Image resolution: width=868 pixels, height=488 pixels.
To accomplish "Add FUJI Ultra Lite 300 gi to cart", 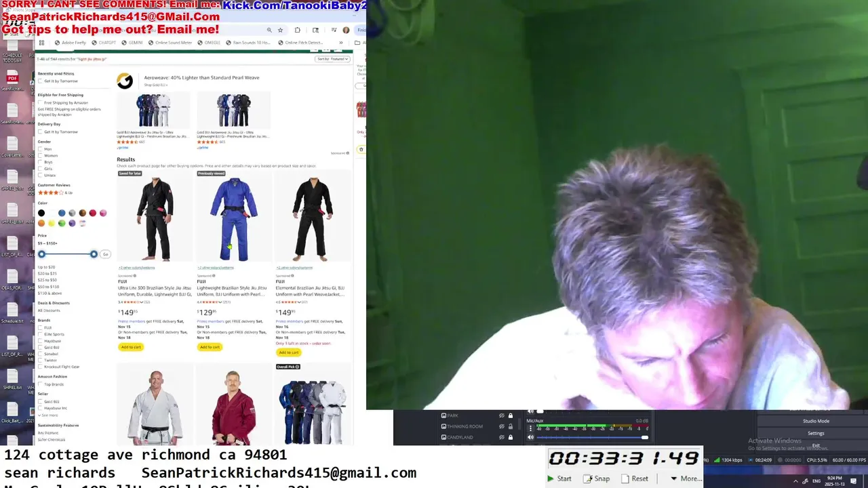I will tap(131, 347).
